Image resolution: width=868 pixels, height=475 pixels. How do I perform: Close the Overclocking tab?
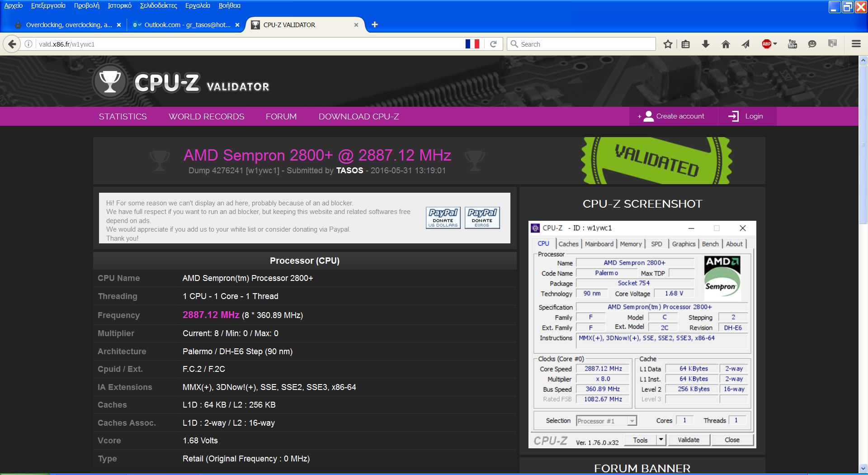coord(119,25)
